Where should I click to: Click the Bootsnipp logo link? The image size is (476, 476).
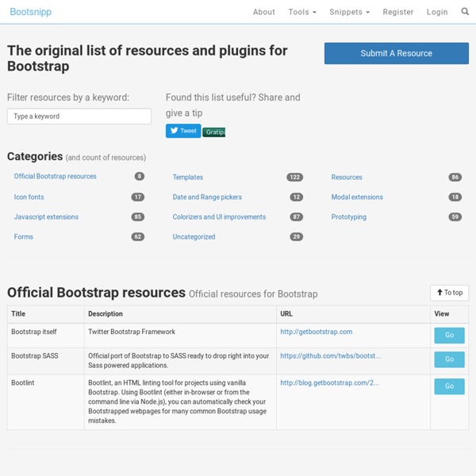[x=31, y=12]
